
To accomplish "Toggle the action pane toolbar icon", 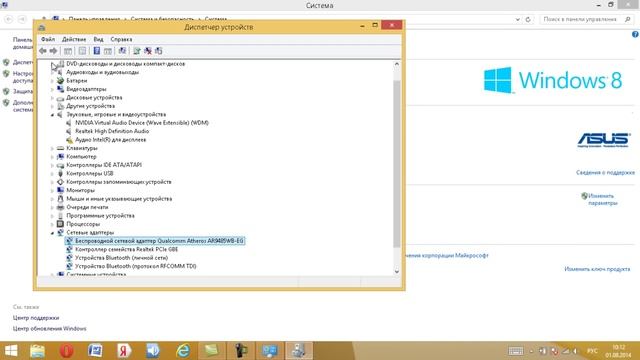I will click(x=108, y=51).
